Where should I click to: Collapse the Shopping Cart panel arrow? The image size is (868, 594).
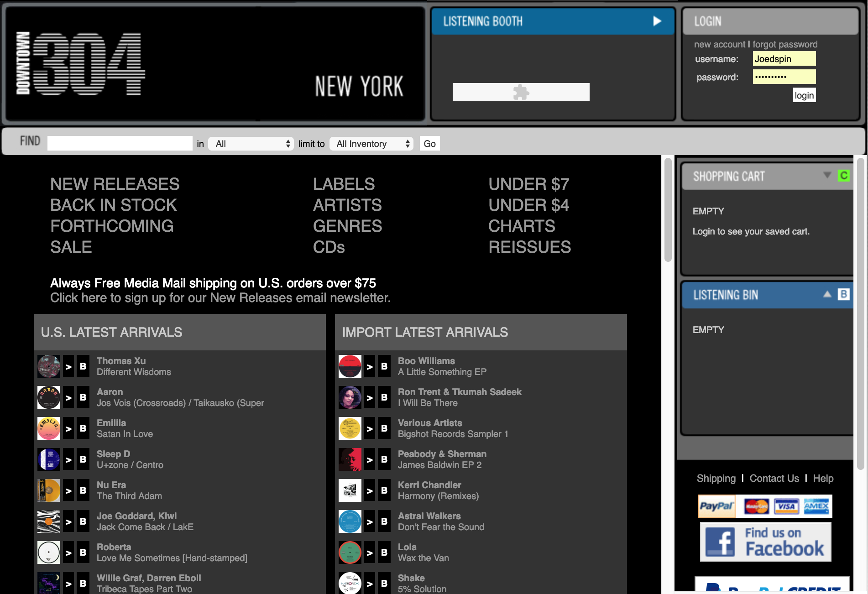coord(827,175)
